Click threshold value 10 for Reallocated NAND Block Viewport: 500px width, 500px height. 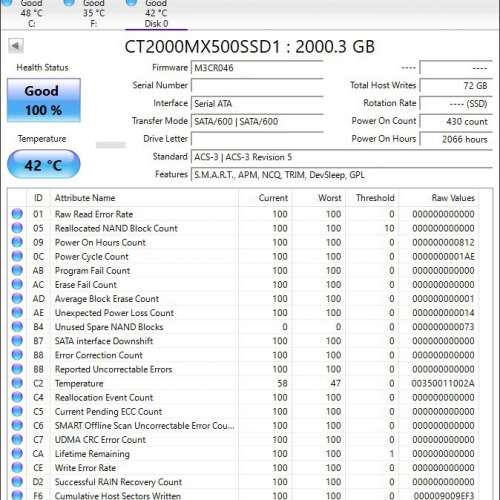(x=389, y=228)
